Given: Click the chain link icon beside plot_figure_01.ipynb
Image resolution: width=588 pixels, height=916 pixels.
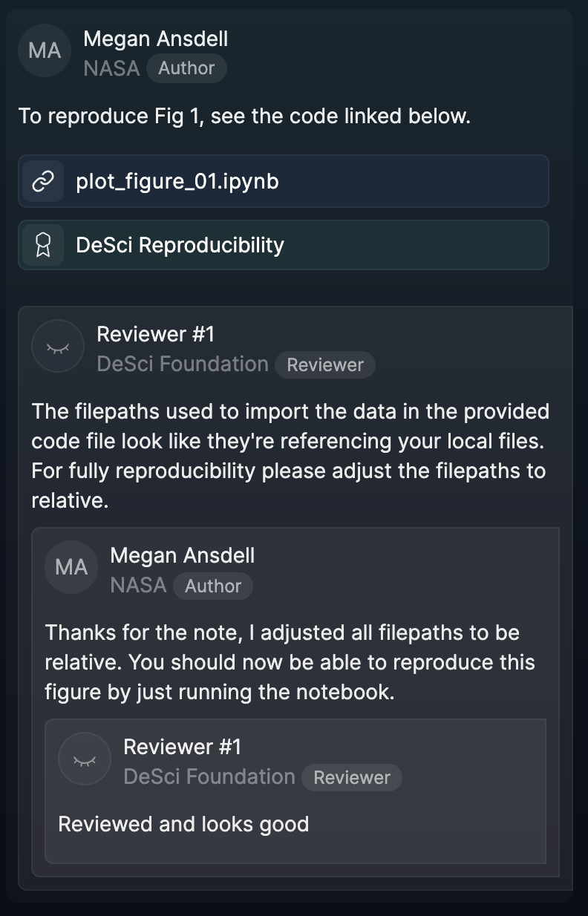Looking at the screenshot, I should (43, 181).
